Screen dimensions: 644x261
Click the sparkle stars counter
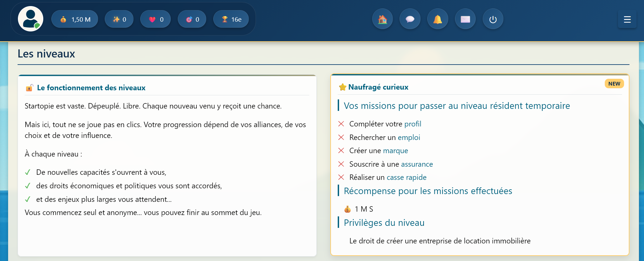tap(119, 19)
